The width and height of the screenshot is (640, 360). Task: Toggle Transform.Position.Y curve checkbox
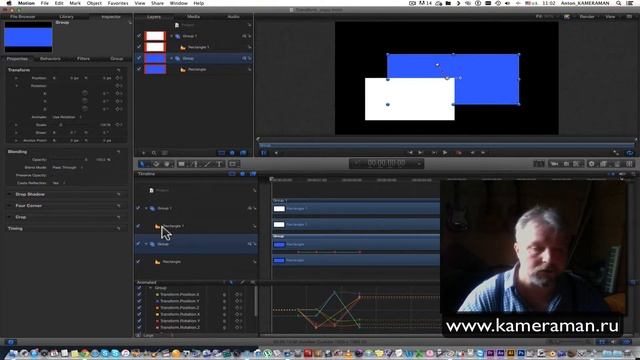(x=139, y=301)
